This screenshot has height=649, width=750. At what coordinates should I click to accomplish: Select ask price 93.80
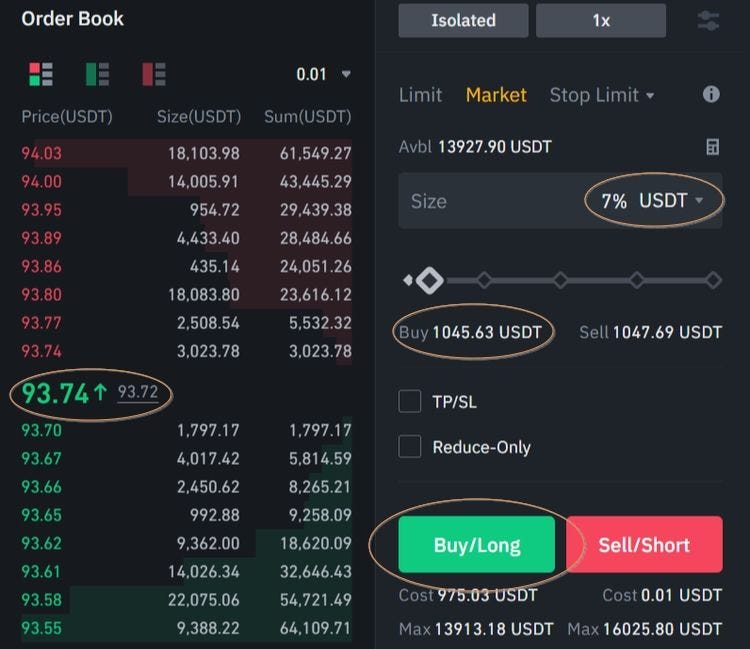point(42,295)
